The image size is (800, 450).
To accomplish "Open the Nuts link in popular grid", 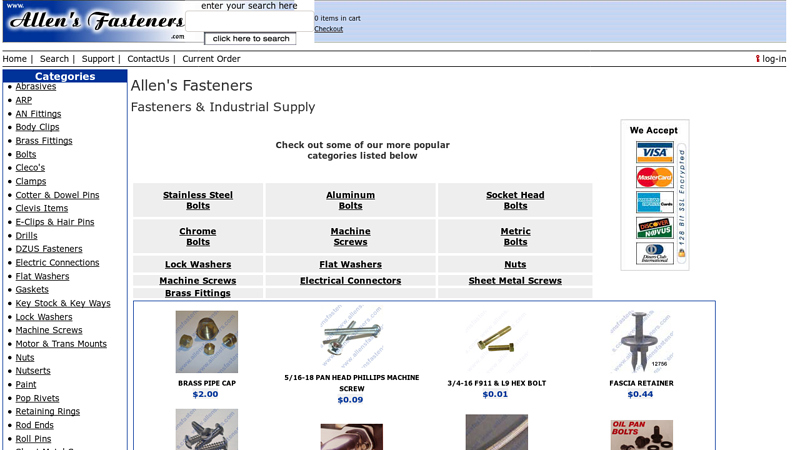I will pyautogui.click(x=515, y=264).
